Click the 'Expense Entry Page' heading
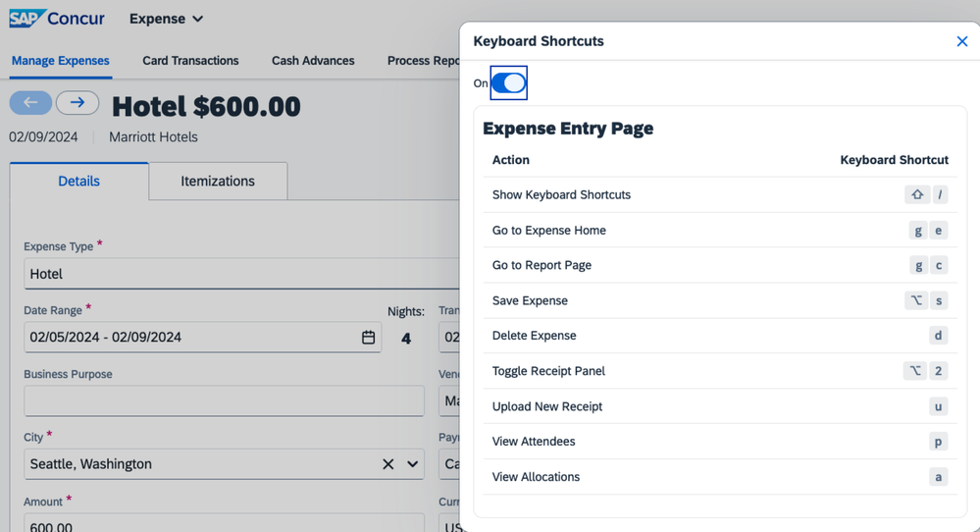 coord(568,129)
